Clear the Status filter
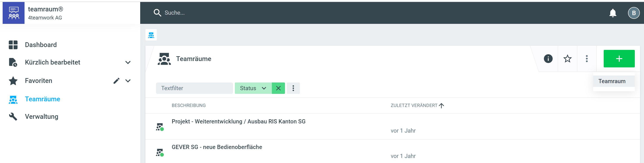Screen dimensions: 644x163 tap(278, 88)
